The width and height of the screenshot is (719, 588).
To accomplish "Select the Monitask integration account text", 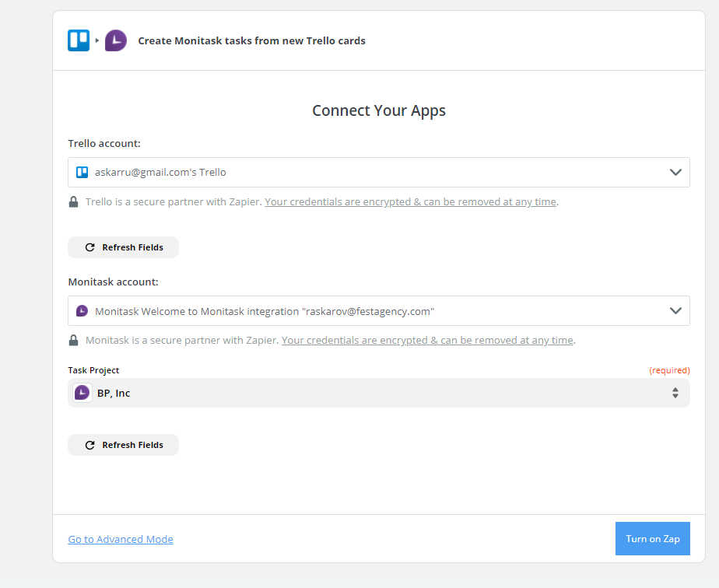I will coord(265,311).
